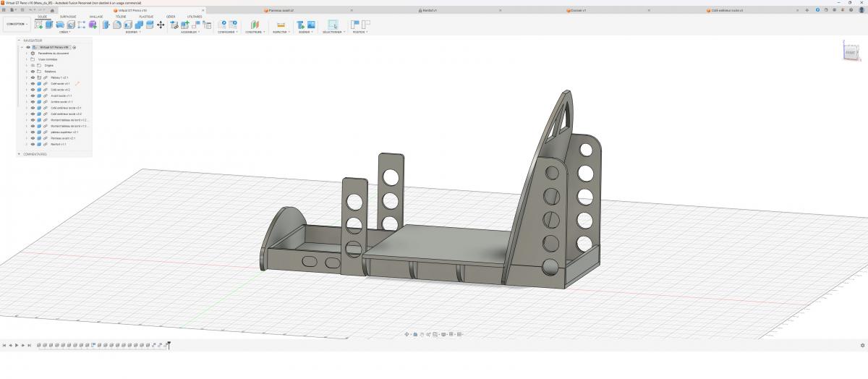
Task: Hide the Renfort v1:1 component
Action: coord(33,144)
